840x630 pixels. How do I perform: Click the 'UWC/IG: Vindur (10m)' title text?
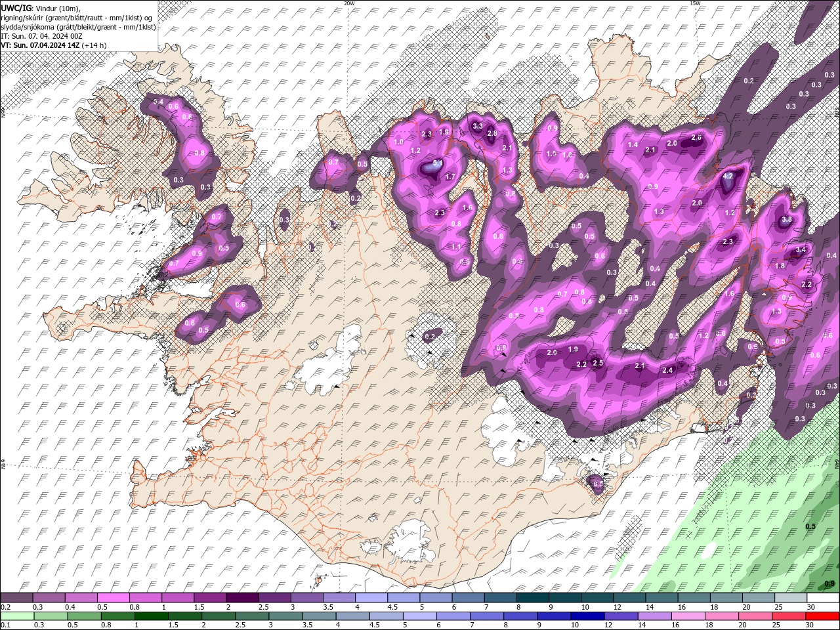(40, 8)
